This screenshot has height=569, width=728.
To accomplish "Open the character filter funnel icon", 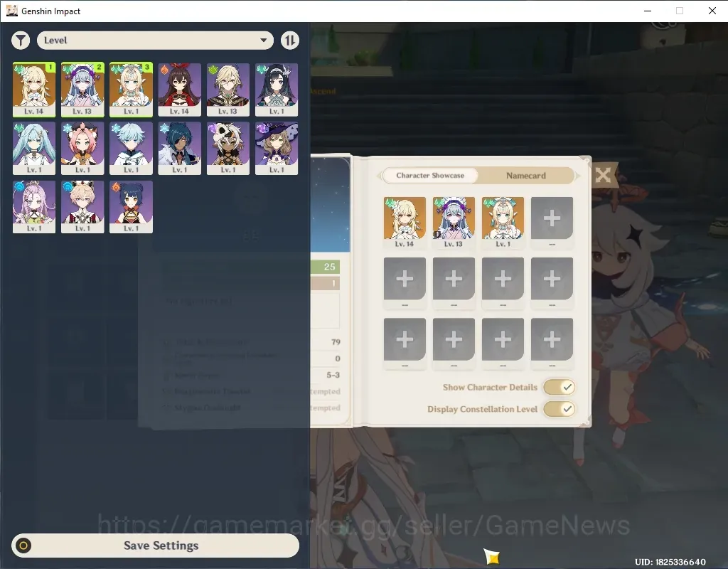I will click(21, 41).
